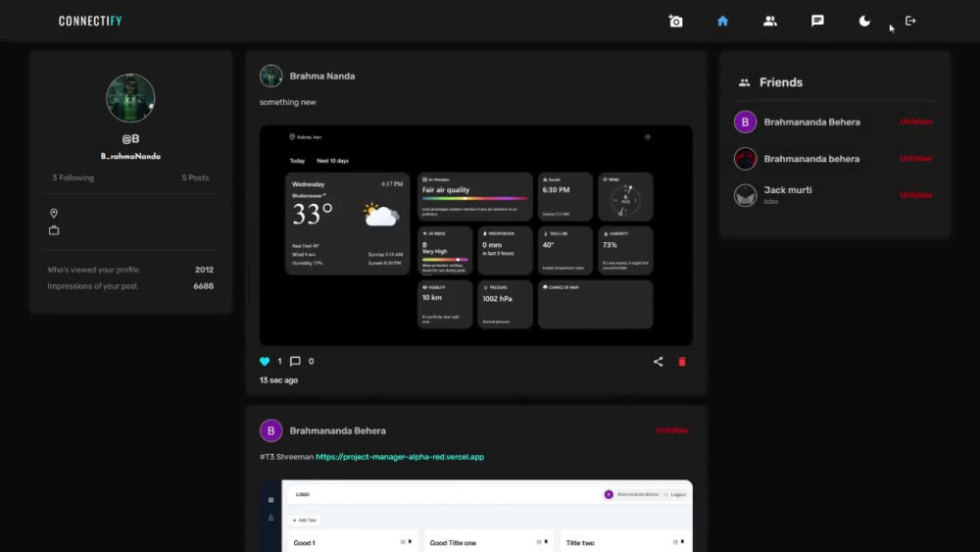Open comments on something new post
980x552 pixels.
(295, 362)
